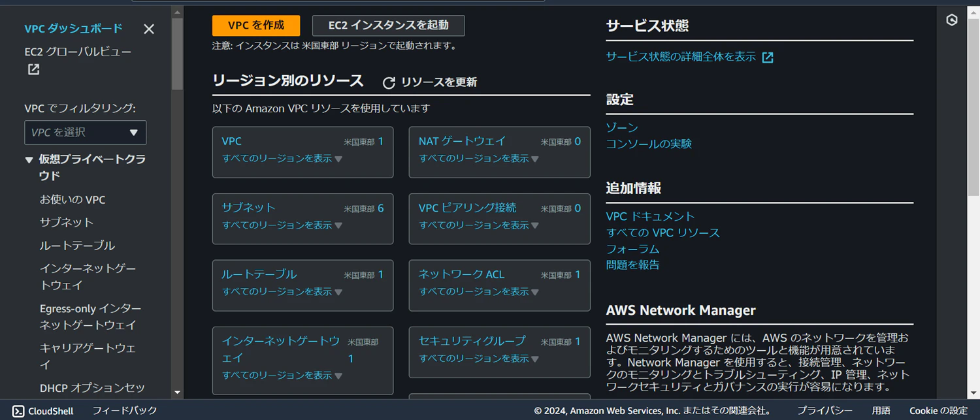Open the プライバシー footer link
This screenshot has width=980, height=420.
tap(825, 411)
